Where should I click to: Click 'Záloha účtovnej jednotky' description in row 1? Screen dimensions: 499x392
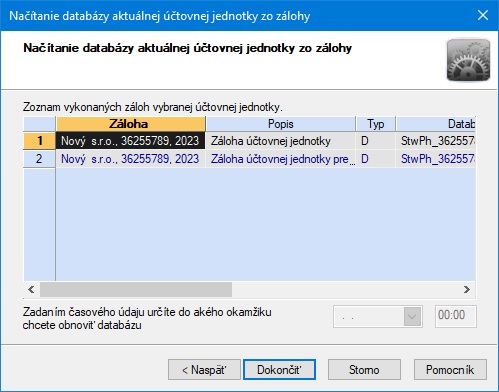(281, 141)
